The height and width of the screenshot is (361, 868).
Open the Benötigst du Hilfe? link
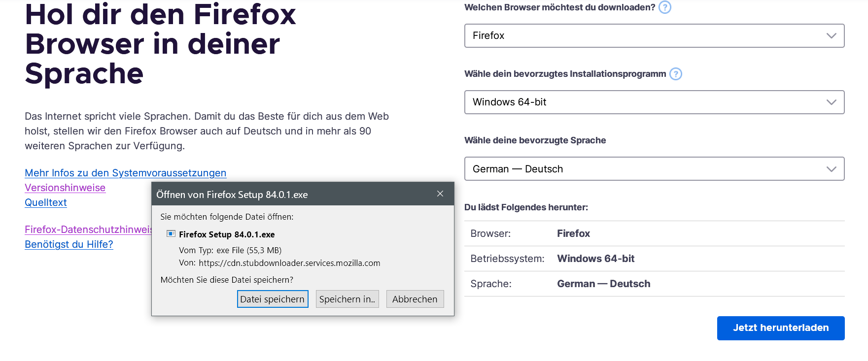69,244
